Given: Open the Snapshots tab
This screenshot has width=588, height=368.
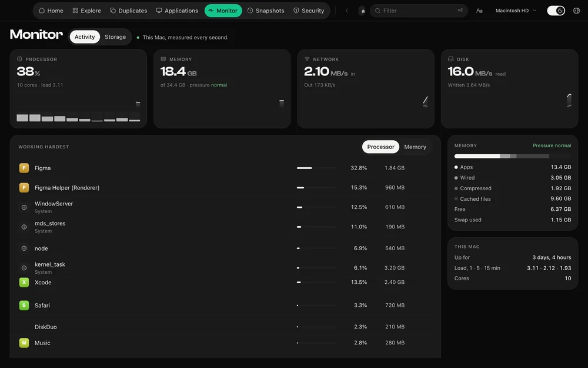Looking at the screenshot, I should tap(266, 11).
